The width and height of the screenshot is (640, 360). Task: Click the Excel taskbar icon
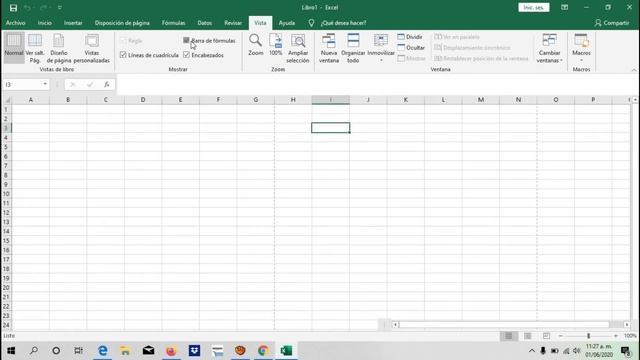click(x=286, y=350)
